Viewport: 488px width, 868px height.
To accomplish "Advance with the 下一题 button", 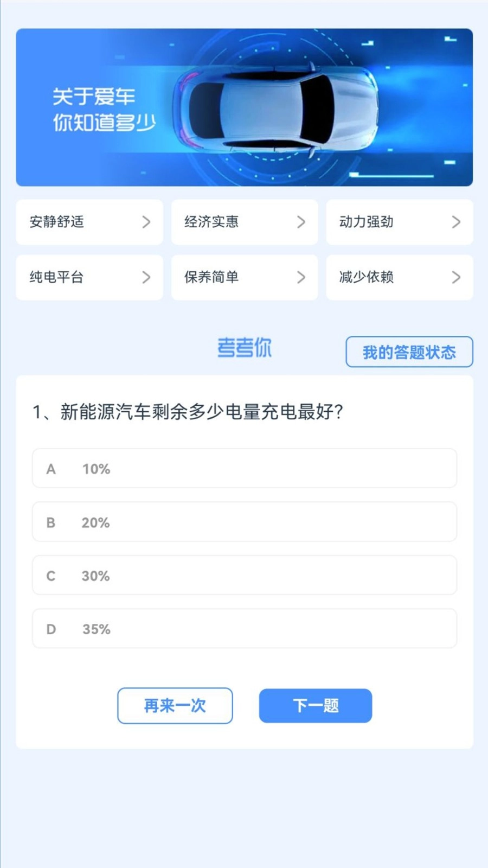I will pyautogui.click(x=315, y=706).
